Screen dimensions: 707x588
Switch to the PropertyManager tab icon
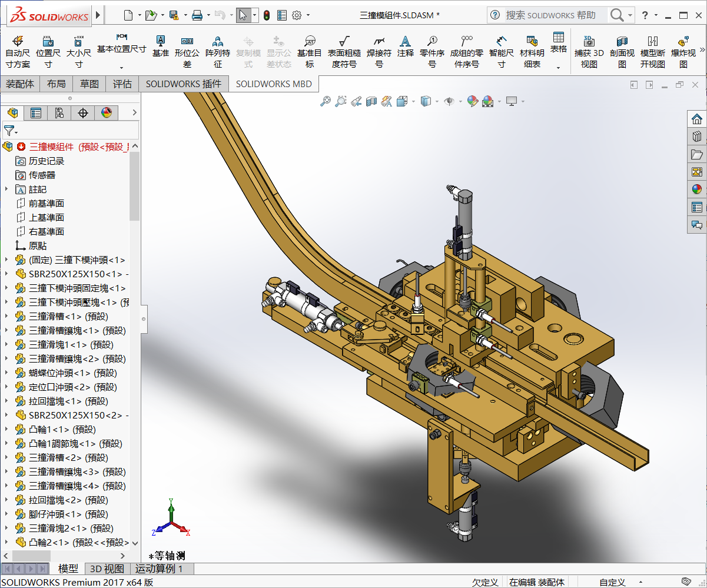[36, 112]
